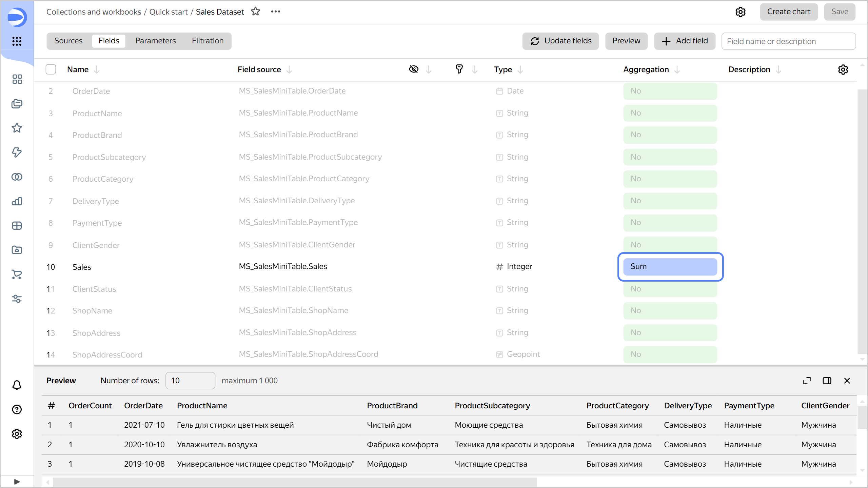
Task: Open the all services grid icon
Action: coord(17,41)
